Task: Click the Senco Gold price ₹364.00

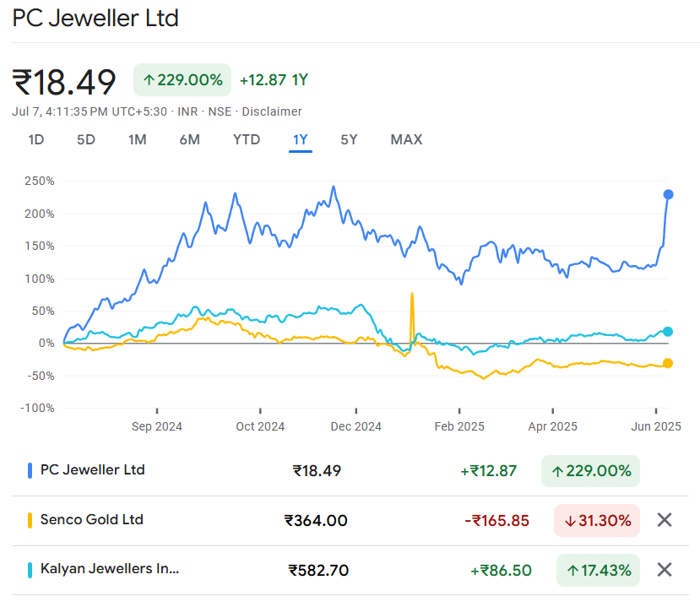Action: [x=316, y=520]
